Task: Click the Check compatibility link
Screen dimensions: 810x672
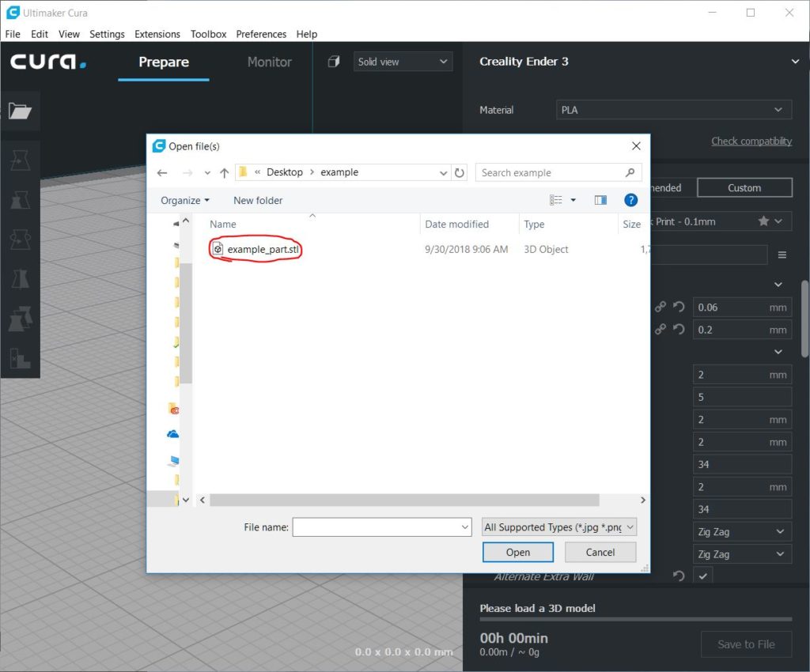Action: click(x=751, y=141)
